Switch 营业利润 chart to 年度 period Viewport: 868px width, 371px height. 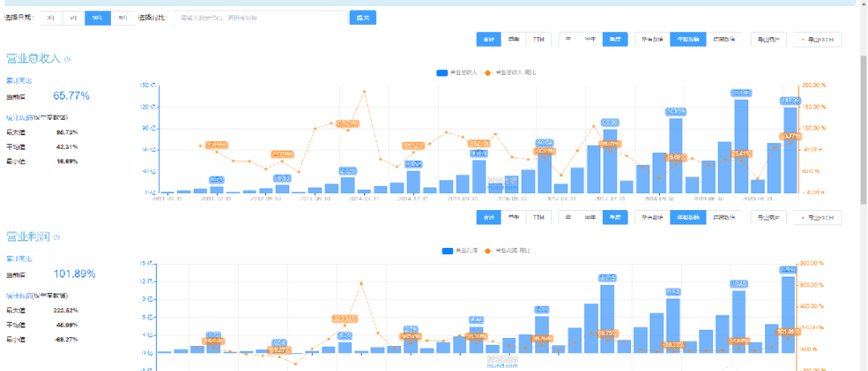[x=615, y=217]
